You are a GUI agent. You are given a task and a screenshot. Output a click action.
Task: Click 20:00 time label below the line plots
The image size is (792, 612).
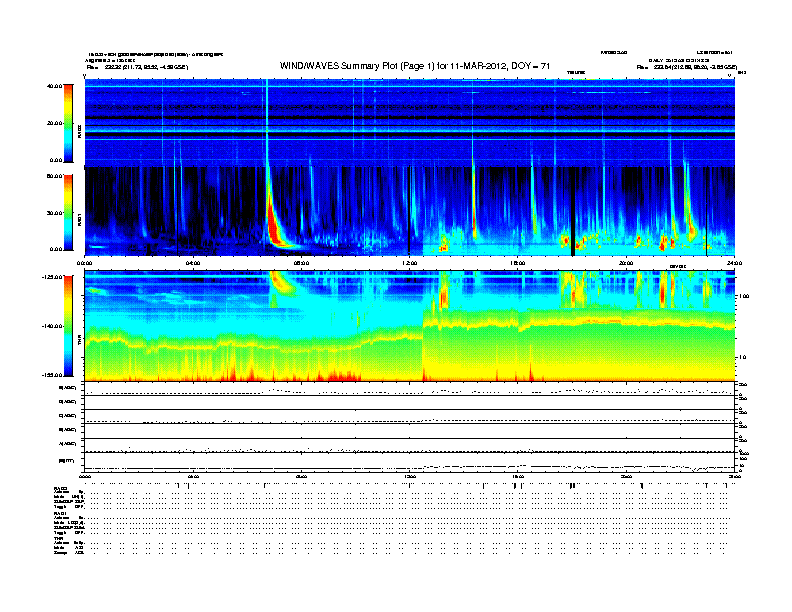pyautogui.click(x=626, y=476)
